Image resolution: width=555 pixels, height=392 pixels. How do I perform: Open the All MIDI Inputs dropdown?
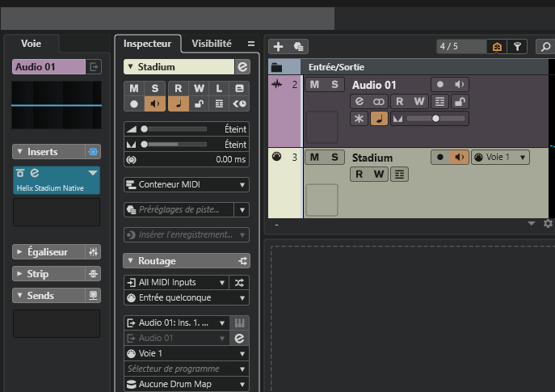coord(176,283)
